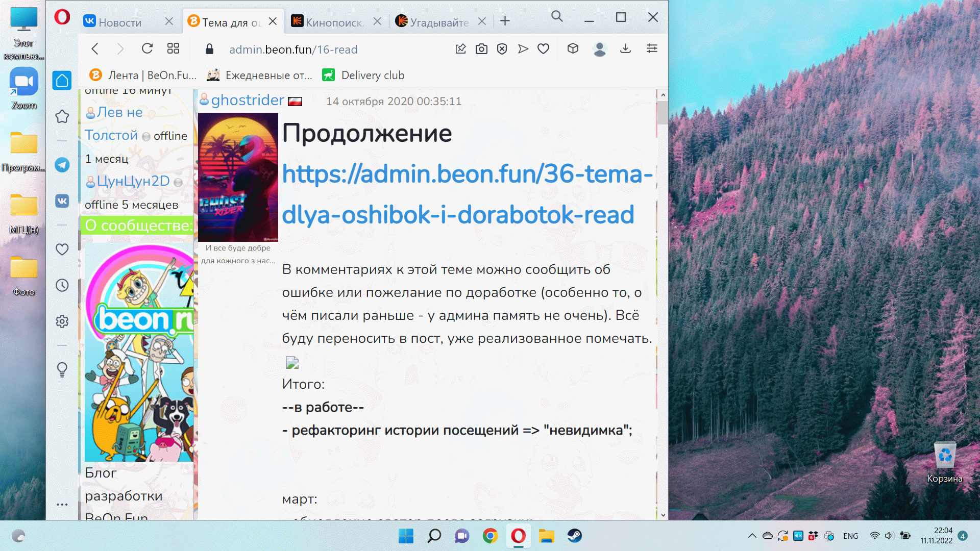Switch to Новости VK tab
Screen dimensions: 980x551
[x=120, y=22]
